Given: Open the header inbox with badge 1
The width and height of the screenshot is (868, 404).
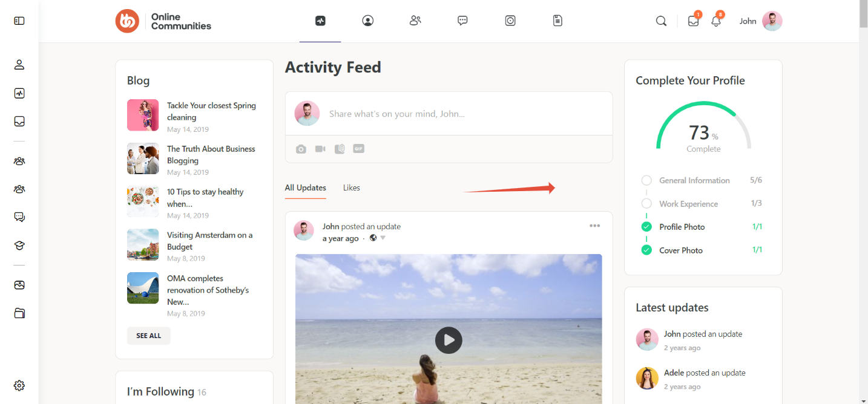Looking at the screenshot, I should tap(694, 21).
